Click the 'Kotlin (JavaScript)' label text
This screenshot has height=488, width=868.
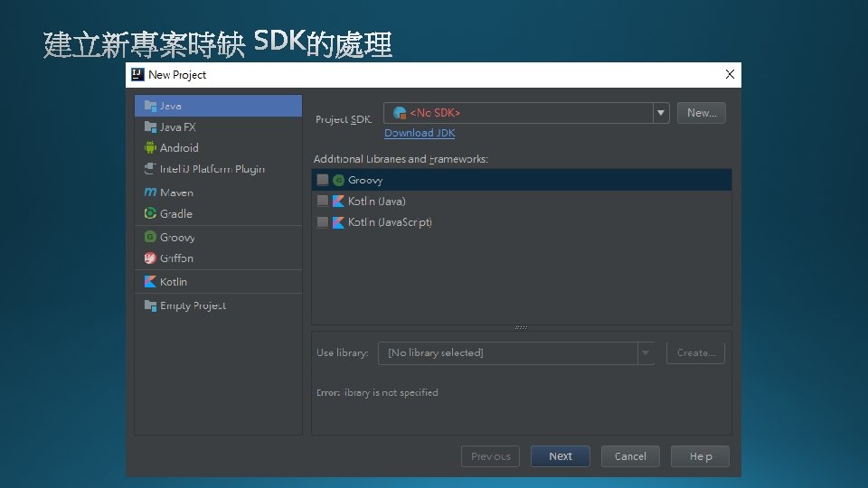[390, 222]
